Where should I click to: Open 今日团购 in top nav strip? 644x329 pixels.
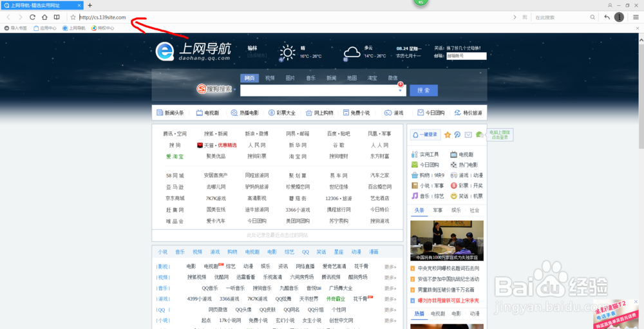[431, 113]
